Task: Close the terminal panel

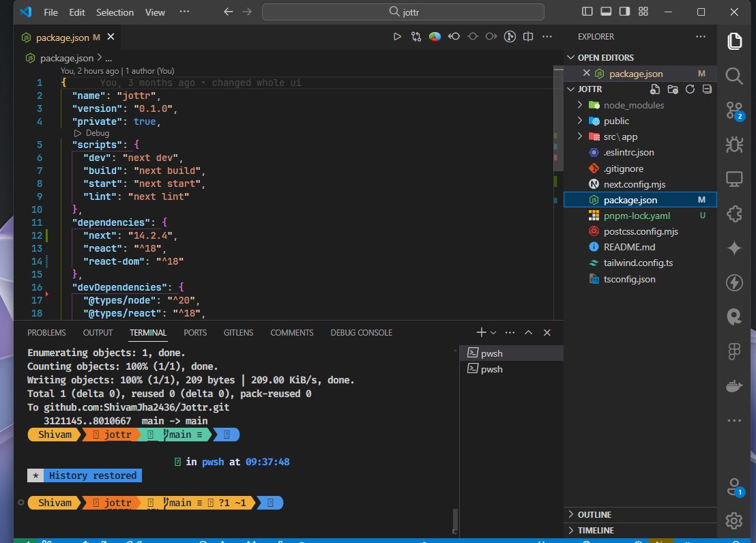Action: (547, 332)
